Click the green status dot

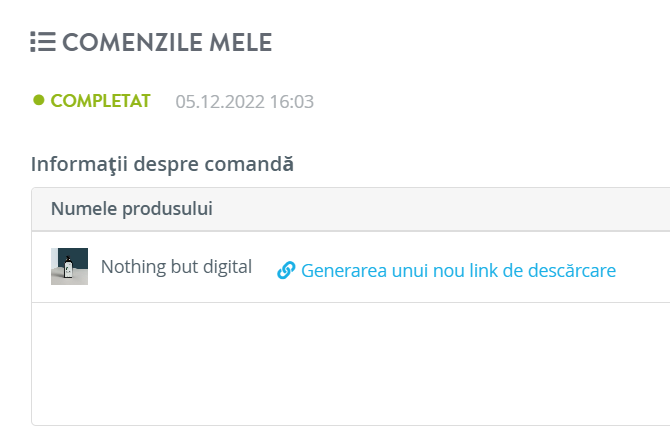tap(39, 100)
